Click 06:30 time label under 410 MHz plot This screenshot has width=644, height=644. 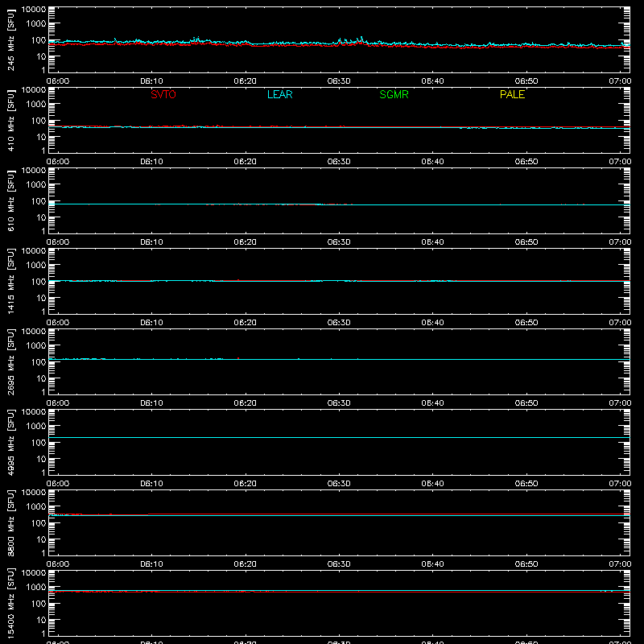tap(339, 162)
